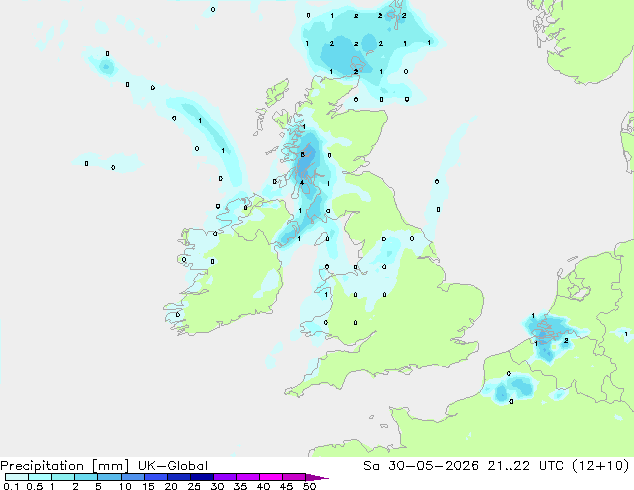Viewport: 634px width, 490px height.
Task: Select the 30–35 mm purple legend swatch
Action: click(x=225, y=477)
